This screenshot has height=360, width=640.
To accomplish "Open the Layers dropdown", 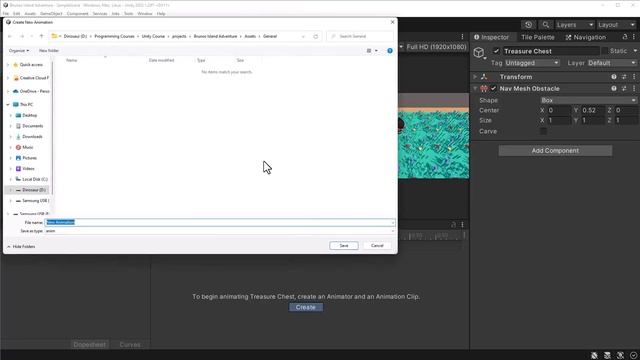I will (x=575, y=25).
